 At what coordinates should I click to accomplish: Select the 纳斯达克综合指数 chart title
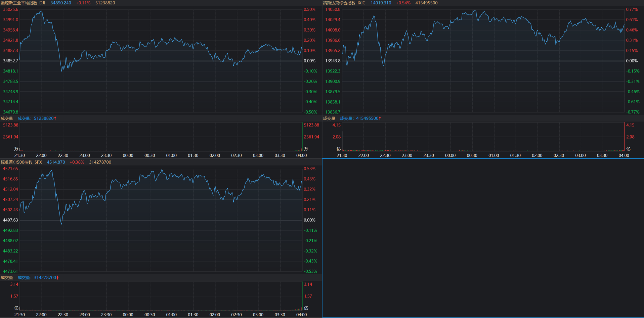339,3
